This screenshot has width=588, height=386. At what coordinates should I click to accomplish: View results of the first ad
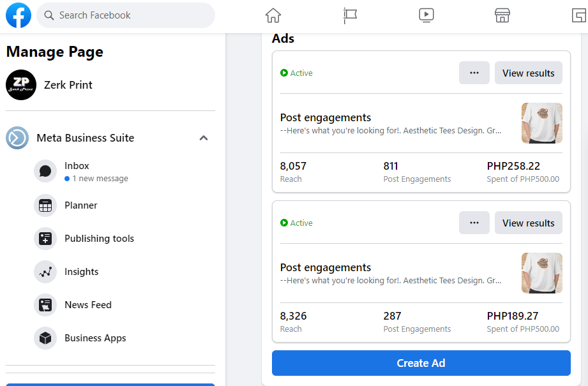pos(529,73)
